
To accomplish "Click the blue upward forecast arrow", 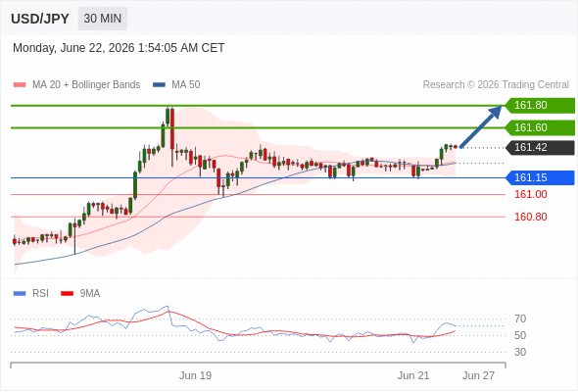I will click(x=481, y=126).
